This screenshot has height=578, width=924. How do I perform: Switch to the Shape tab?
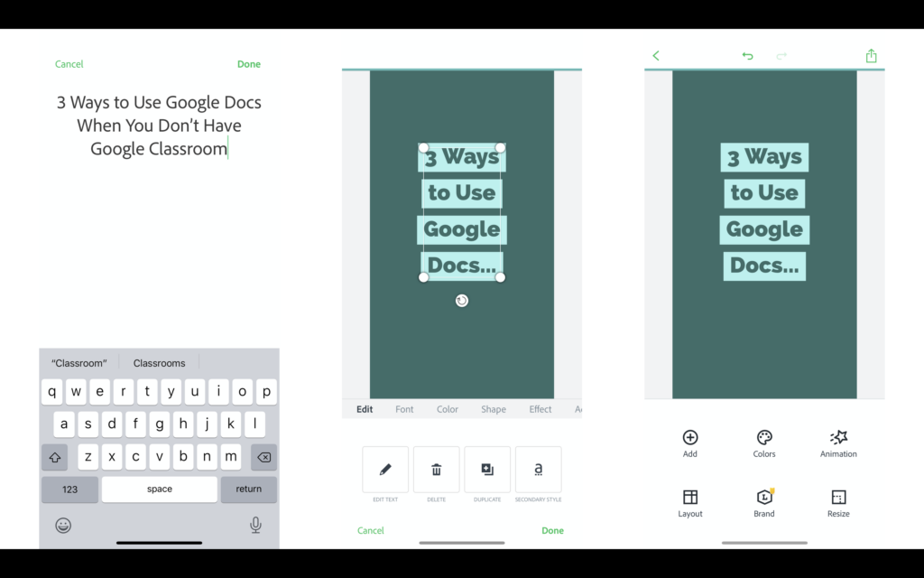pyautogui.click(x=494, y=409)
